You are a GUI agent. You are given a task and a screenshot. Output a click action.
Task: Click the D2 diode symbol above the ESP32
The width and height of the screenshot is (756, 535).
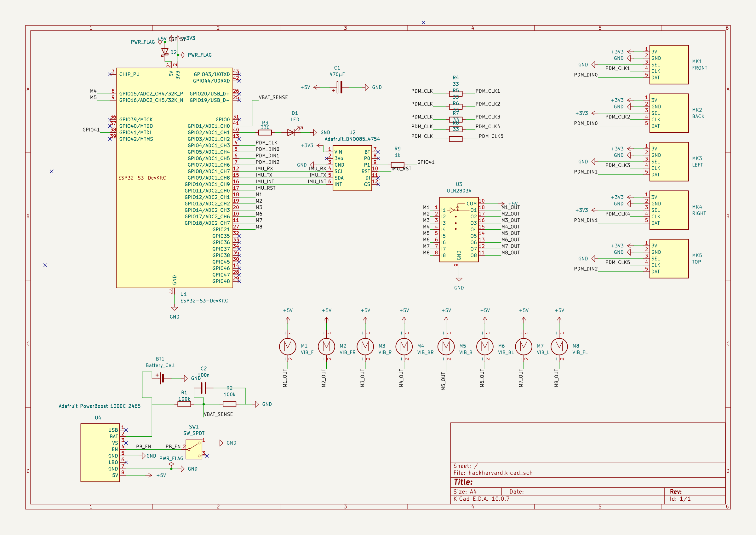coord(165,52)
